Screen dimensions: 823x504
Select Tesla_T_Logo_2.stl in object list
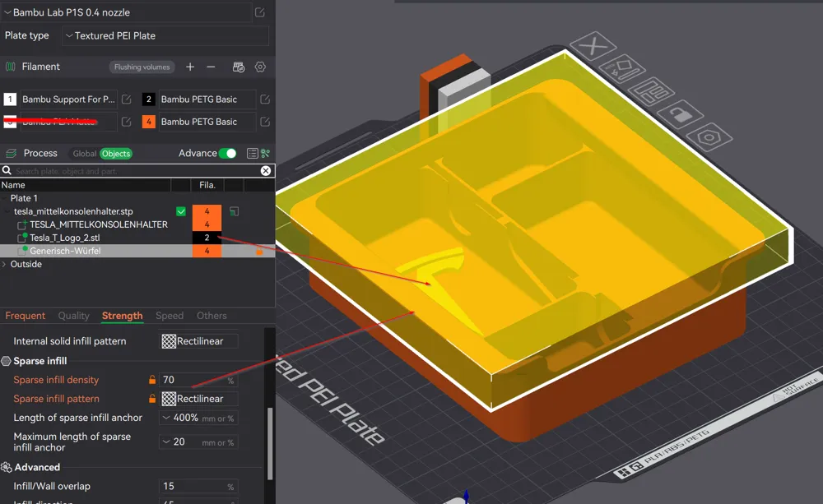(x=64, y=238)
